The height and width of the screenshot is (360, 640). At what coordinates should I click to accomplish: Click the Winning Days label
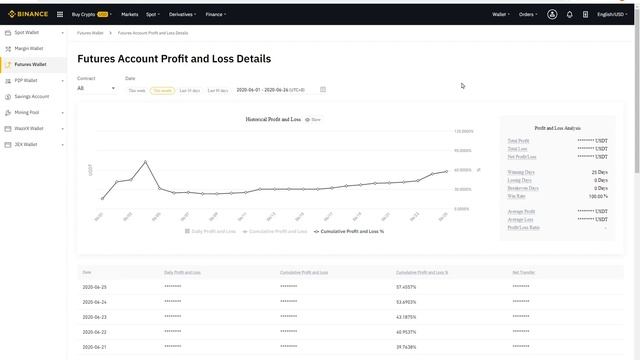521,172
